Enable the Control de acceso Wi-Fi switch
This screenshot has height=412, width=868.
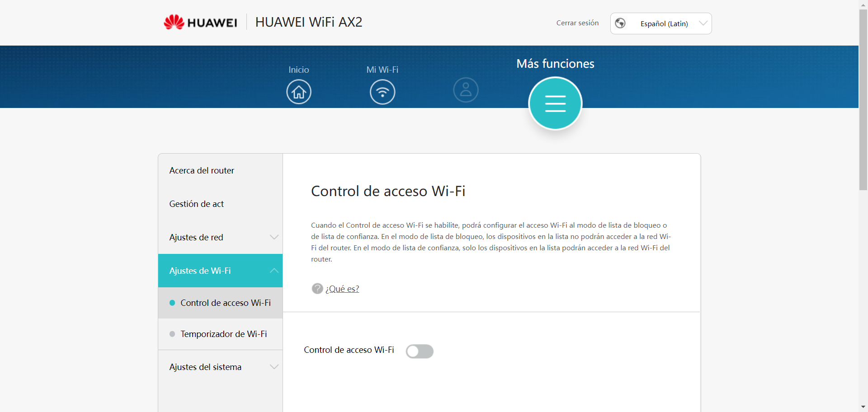(420, 351)
